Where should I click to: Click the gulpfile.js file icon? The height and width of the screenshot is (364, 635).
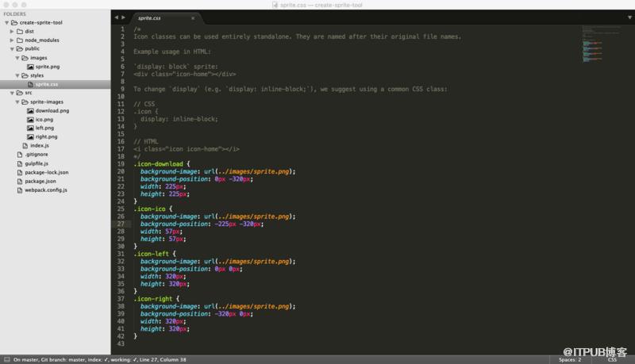(x=20, y=164)
